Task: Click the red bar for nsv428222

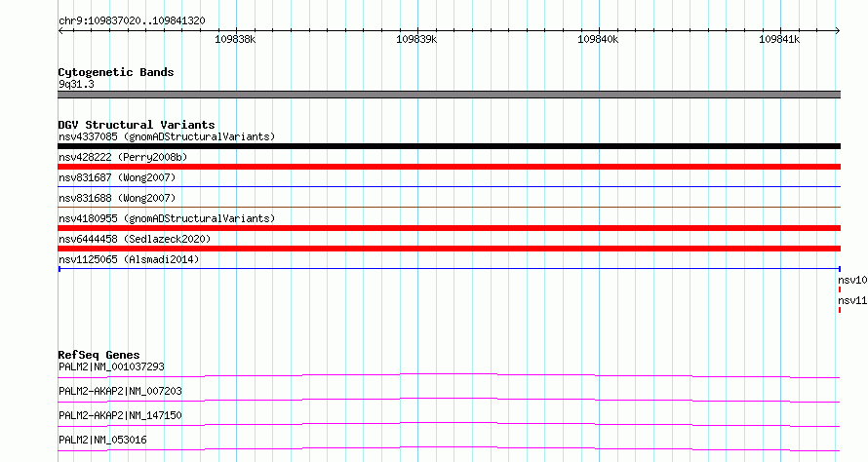Action: 449,167
